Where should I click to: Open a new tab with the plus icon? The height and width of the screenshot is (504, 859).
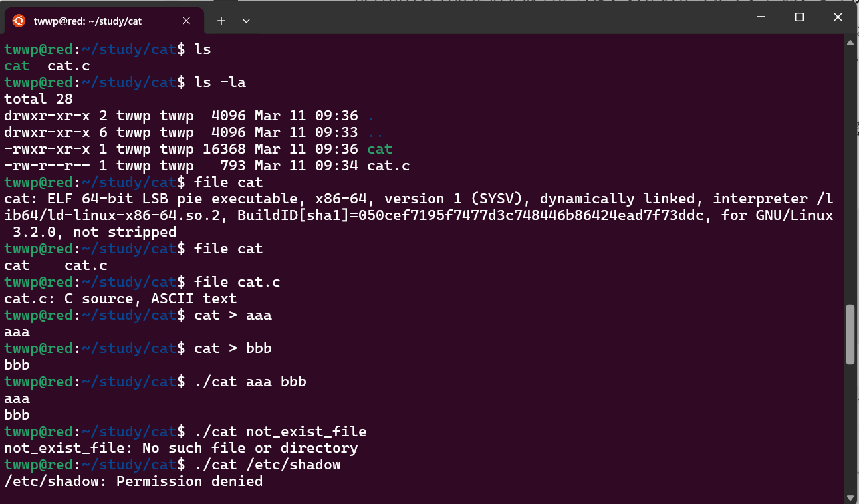[x=221, y=21]
